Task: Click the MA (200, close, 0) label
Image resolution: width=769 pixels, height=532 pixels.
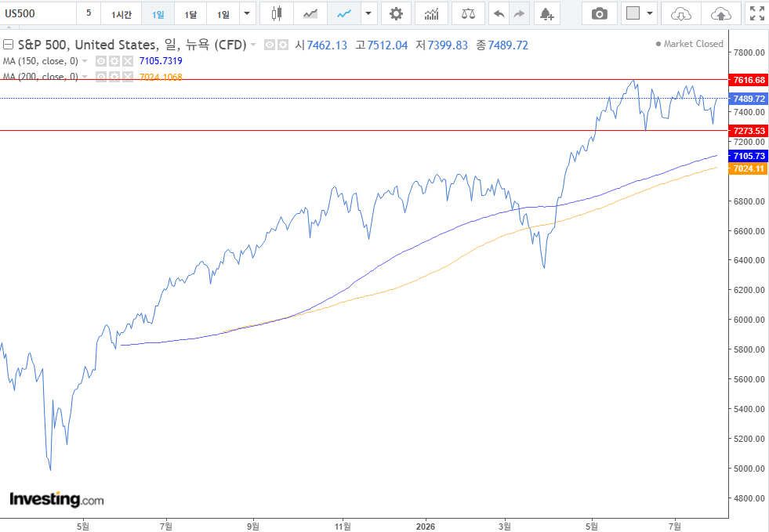Action: [x=41, y=77]
